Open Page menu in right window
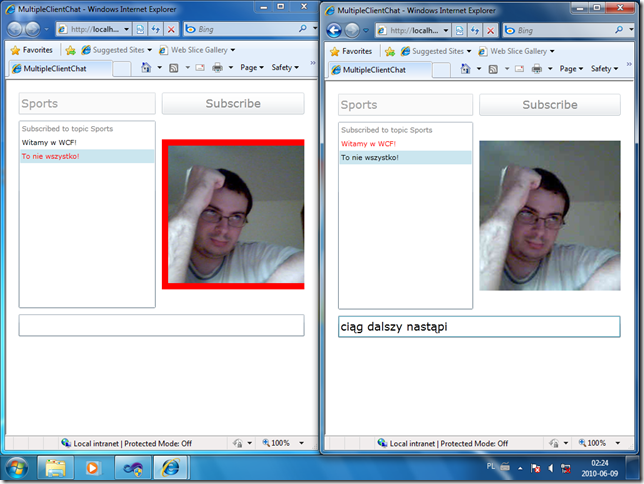The image size is (644, 484). click(571, 69)
